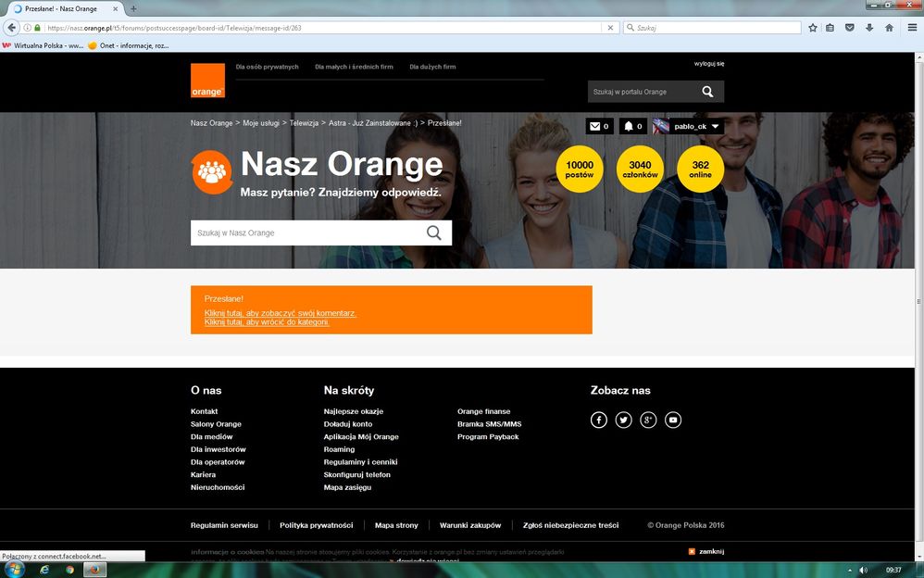This screenshot has width=924, height=578.
Task: Open Internet Explorer from the taskbar
Action: [x=44, y=570]
